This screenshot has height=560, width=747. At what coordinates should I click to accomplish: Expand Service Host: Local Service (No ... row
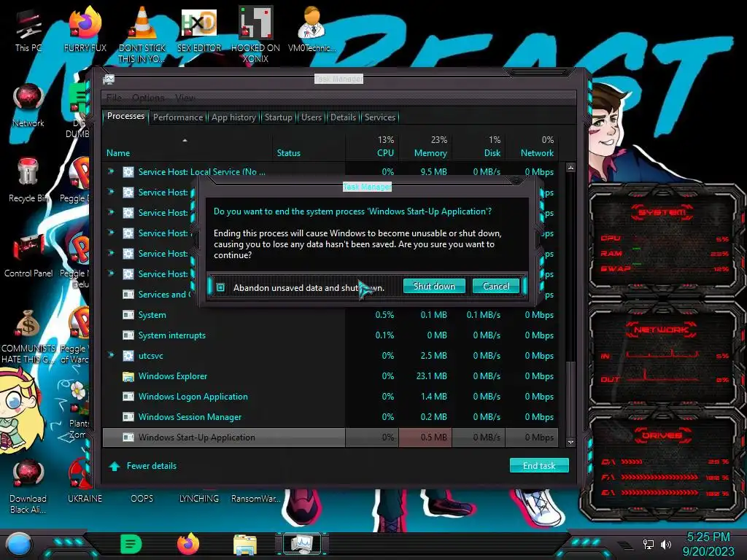tap(111, 171)
